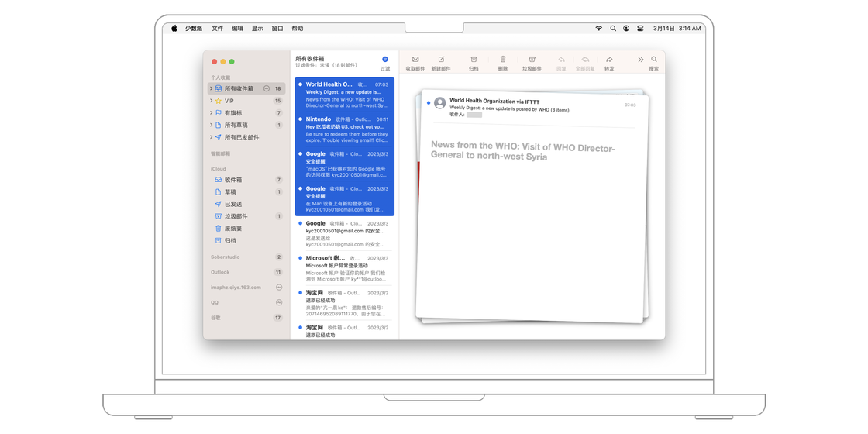The height and width of the screenshot is (434, 868).
Task: Delete the message with the 删除 trash icon
Action: (x=503, y=60)
